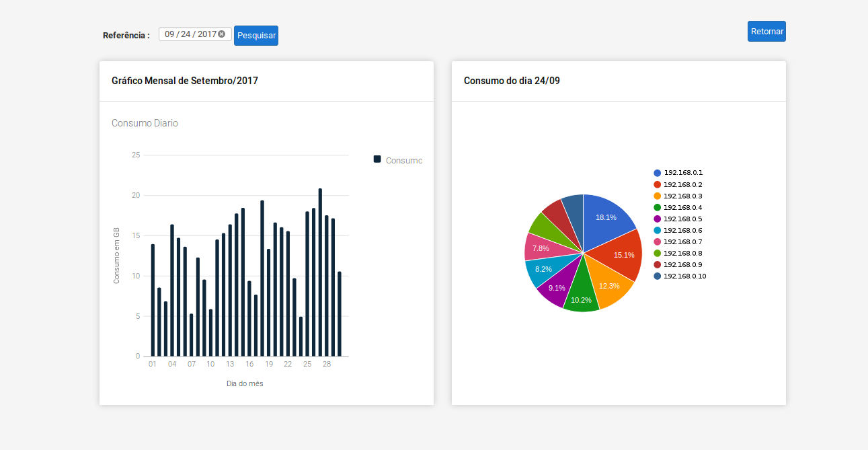
Task: Select the 192.168.0.7 pink legend entry
Action: tap(682, 241)
